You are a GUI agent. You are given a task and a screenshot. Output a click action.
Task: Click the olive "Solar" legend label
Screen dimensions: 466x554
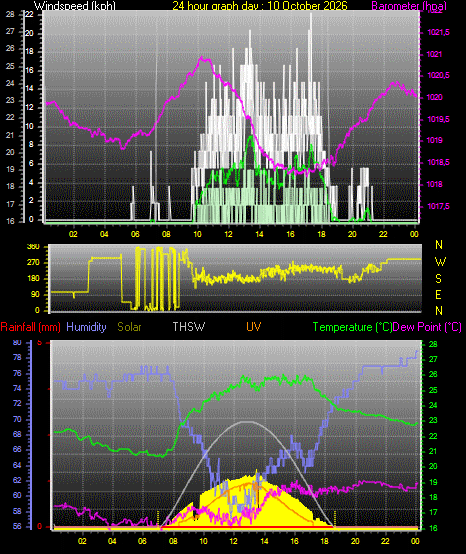[129, 327]
